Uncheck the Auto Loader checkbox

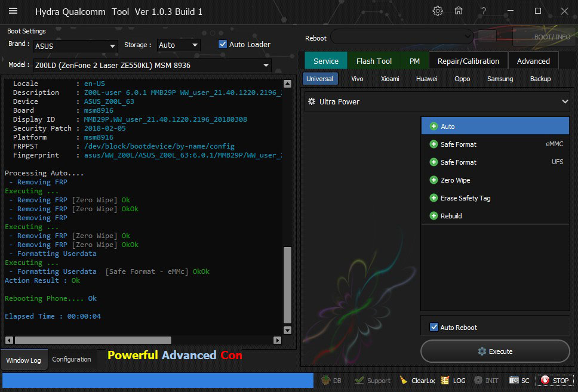[x=223, y=44]
